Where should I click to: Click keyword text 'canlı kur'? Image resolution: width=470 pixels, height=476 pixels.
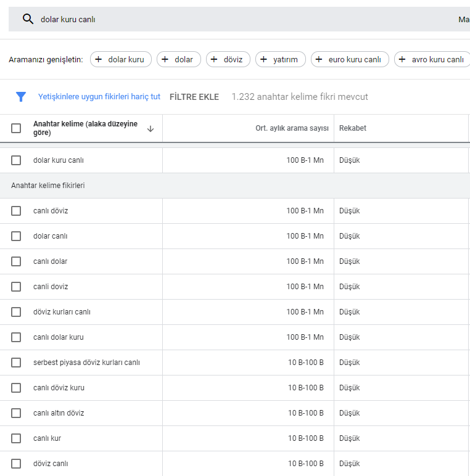point(47,438)
